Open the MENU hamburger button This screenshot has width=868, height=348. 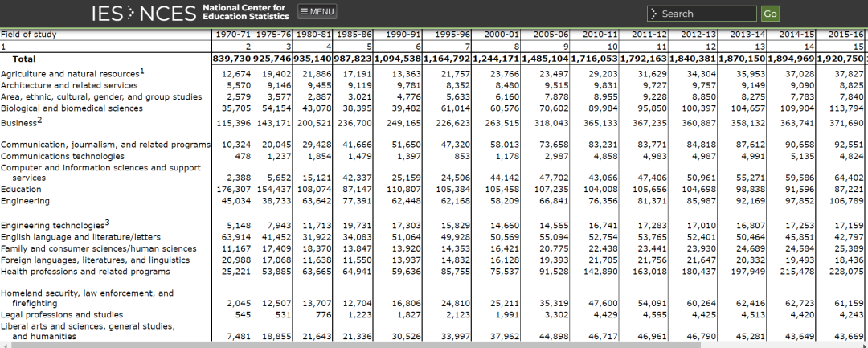click(x=317, y=11)
